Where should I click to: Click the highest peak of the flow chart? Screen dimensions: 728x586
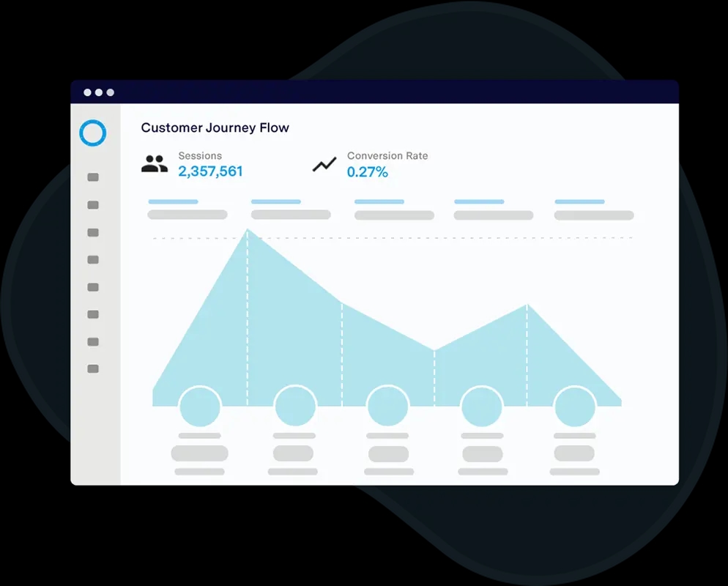[x=248, y=231]
